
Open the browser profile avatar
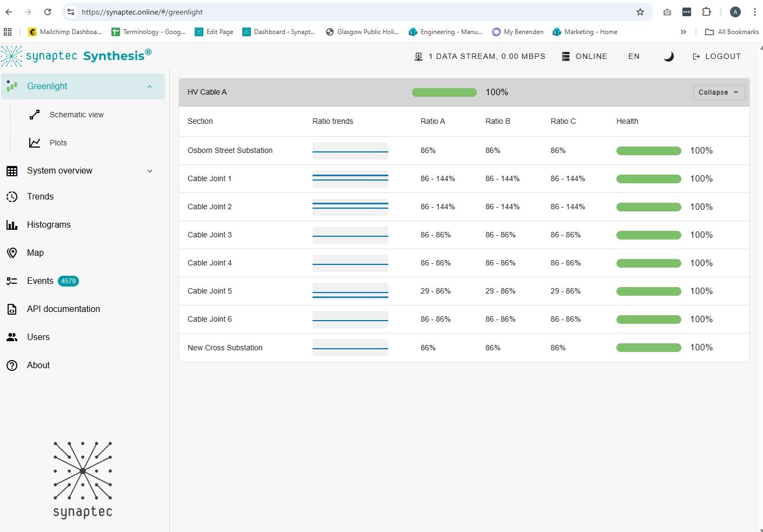[x=735, y=12]
